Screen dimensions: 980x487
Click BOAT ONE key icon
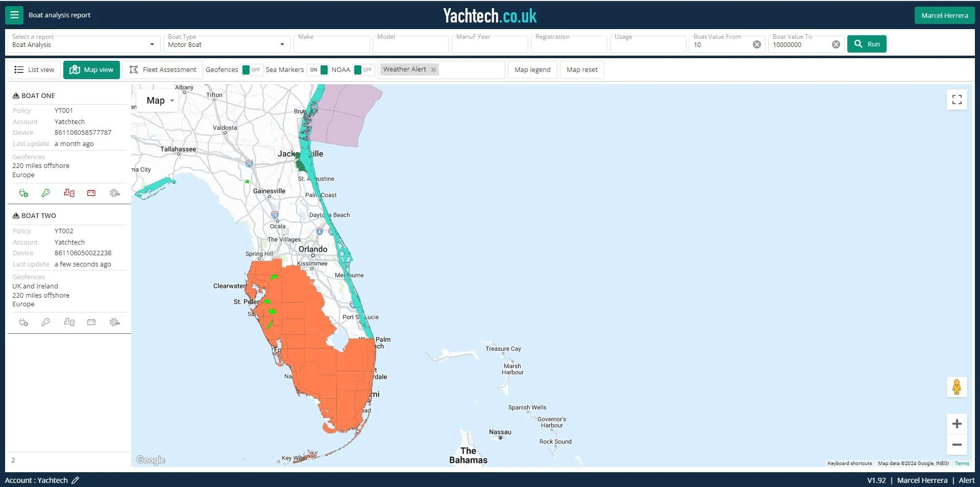pos(45,193)
